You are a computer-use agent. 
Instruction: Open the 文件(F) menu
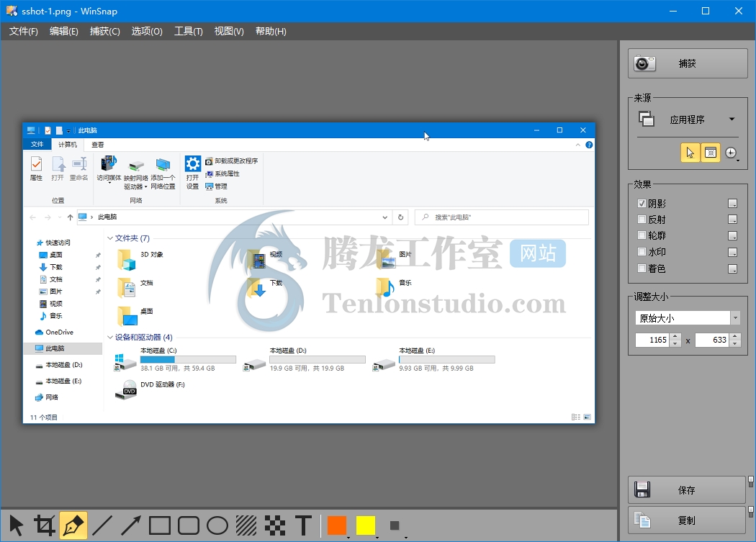(24, 32)
